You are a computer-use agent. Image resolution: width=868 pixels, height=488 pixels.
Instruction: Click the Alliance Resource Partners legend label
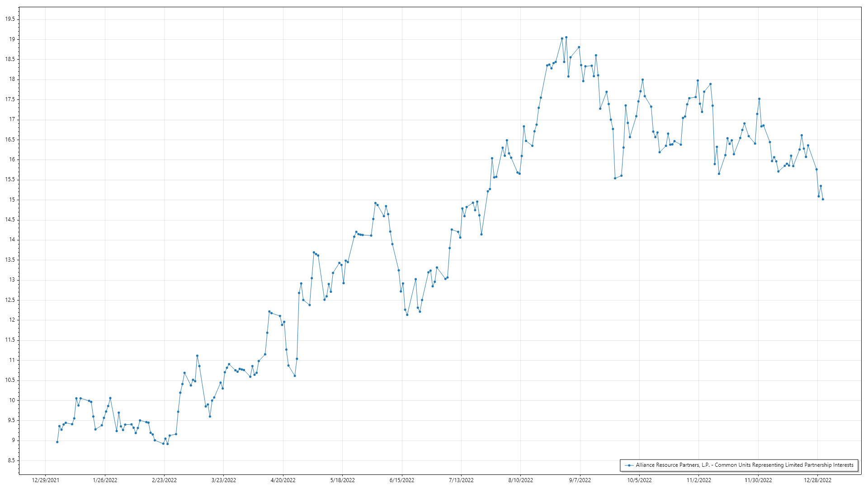click(x=744, y=465)
